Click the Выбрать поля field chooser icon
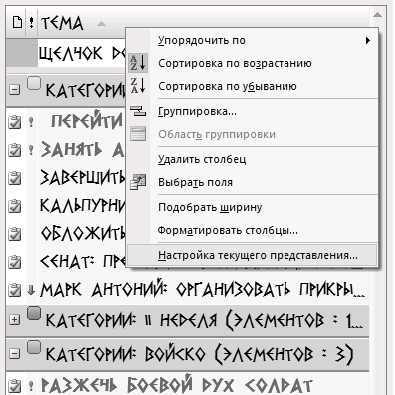 138,182
